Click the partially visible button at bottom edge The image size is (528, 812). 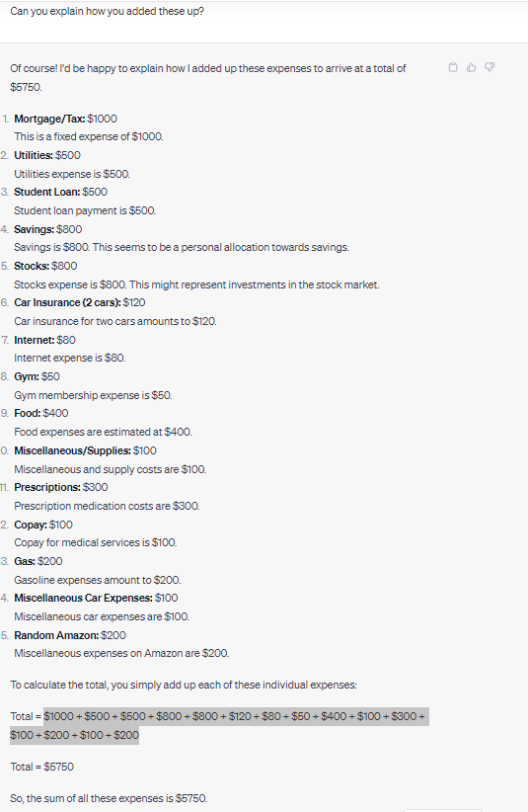[443, 810]
